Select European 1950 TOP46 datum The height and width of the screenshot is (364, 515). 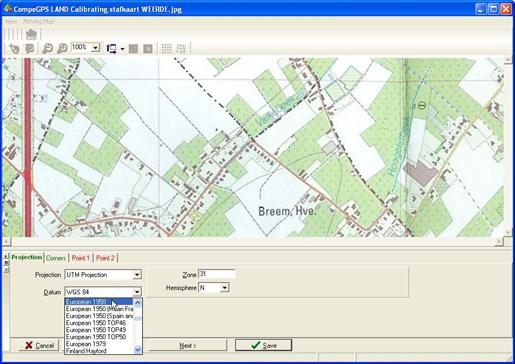[x=99, y=323]
